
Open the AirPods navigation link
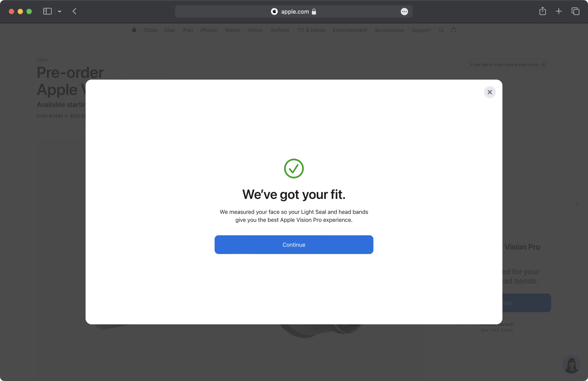280,30
